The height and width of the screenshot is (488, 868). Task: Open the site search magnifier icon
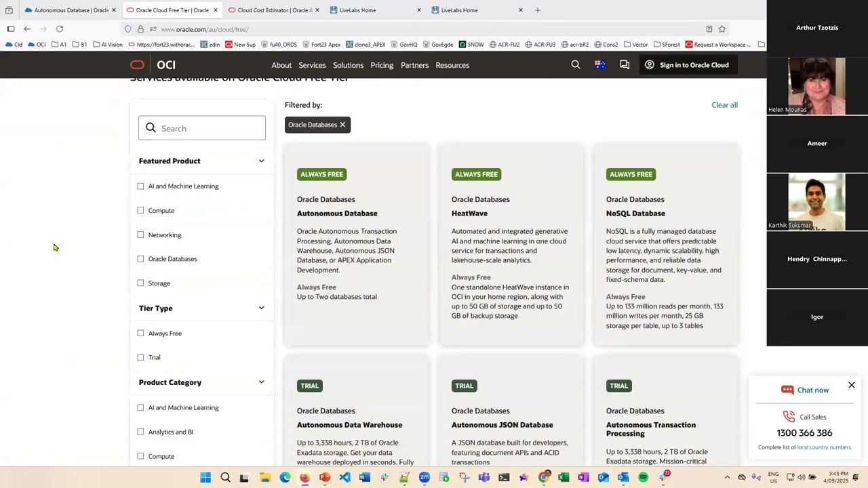coord(576,65)
